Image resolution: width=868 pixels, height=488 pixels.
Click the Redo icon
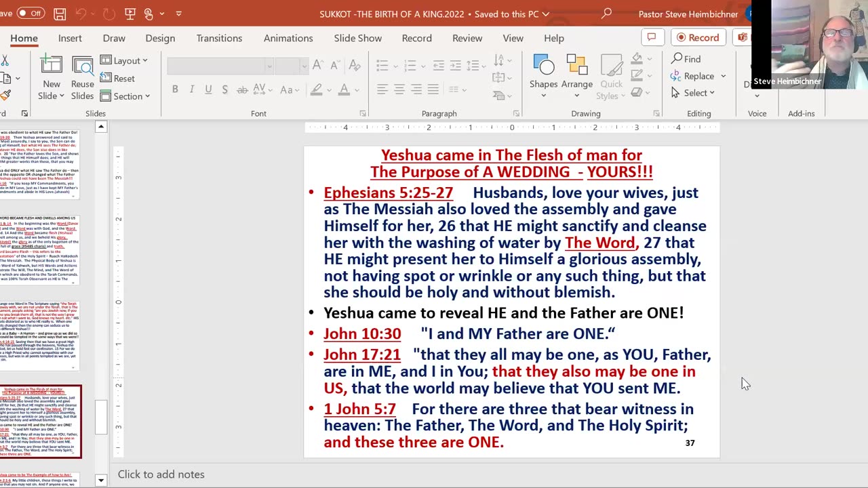pyautogui.click(x=109, y=14)
